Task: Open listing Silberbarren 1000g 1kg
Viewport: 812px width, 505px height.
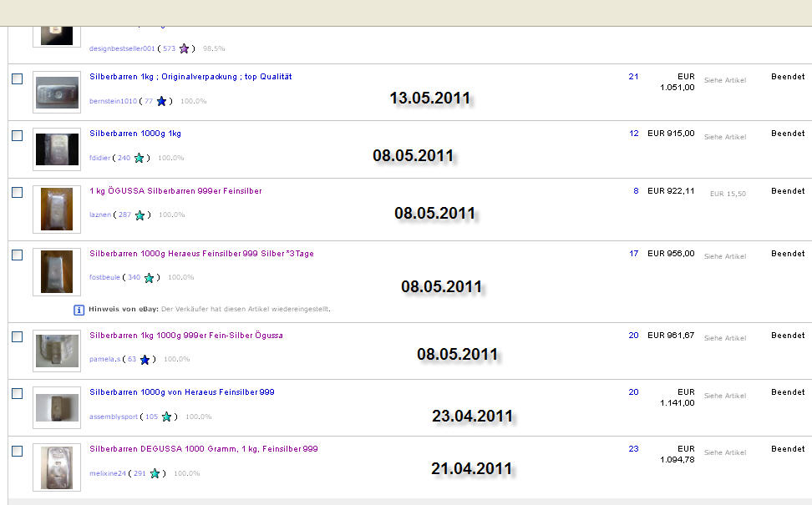Action: [x=135, y=134]
